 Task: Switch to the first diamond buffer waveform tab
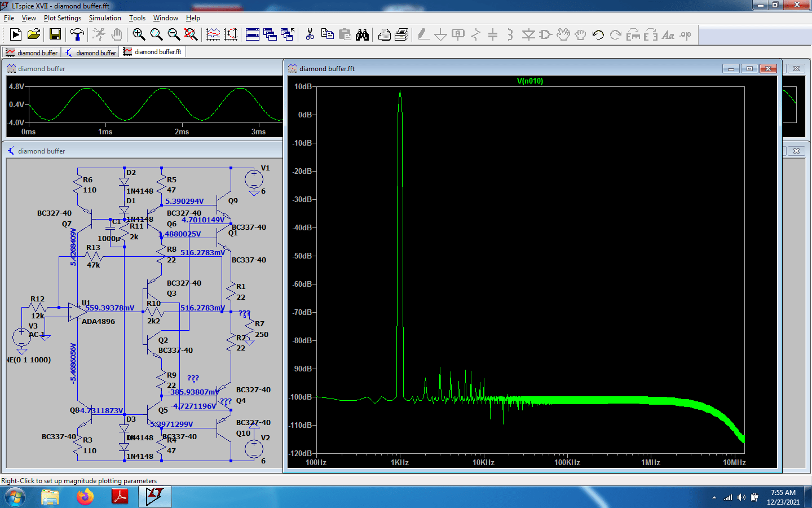coord(32,52)
